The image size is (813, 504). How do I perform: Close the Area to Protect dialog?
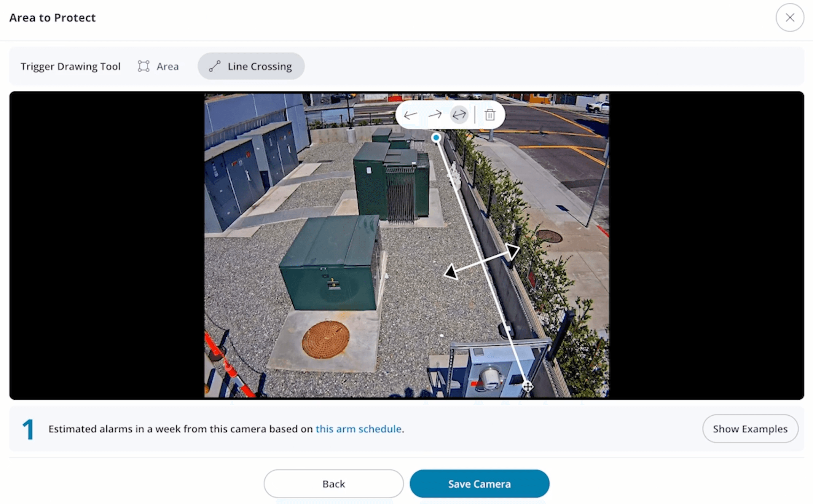(x=790, y=18)
